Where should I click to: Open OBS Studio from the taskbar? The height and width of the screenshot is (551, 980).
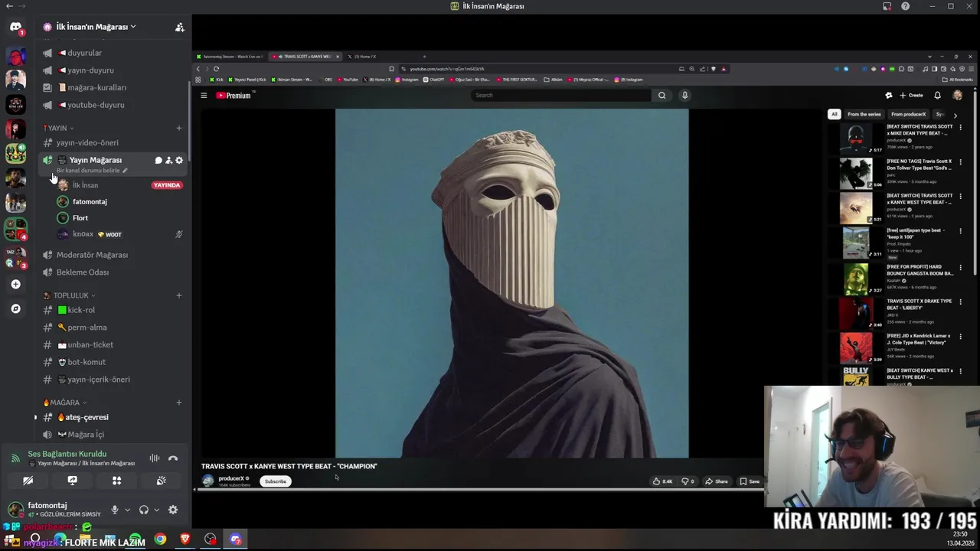[211, 540]
